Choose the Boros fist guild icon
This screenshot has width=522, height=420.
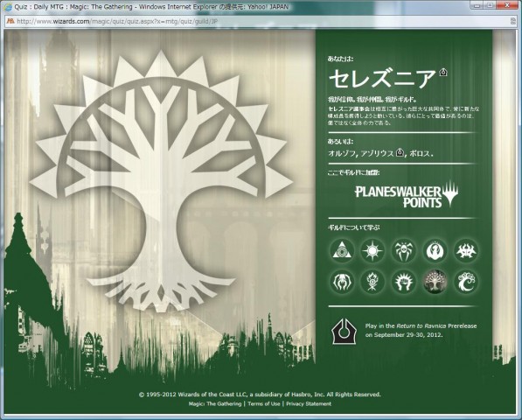[403, 282]
